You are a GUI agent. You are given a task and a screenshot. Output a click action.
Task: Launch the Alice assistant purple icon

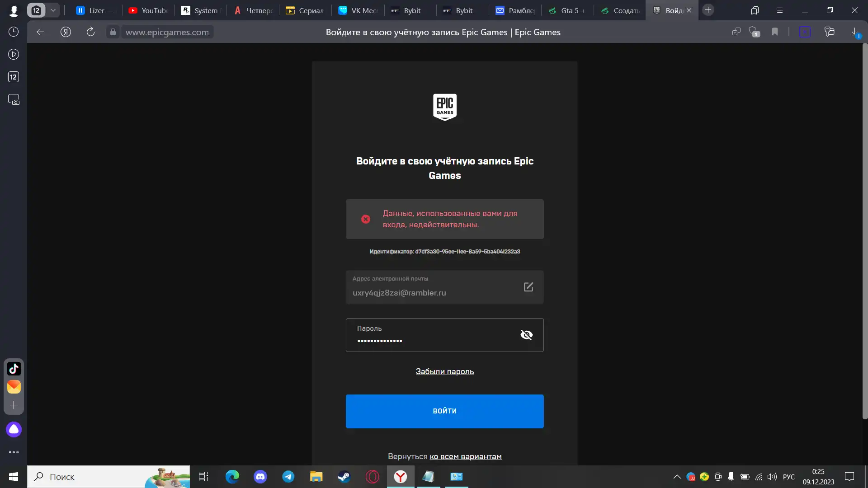[14, 429]
